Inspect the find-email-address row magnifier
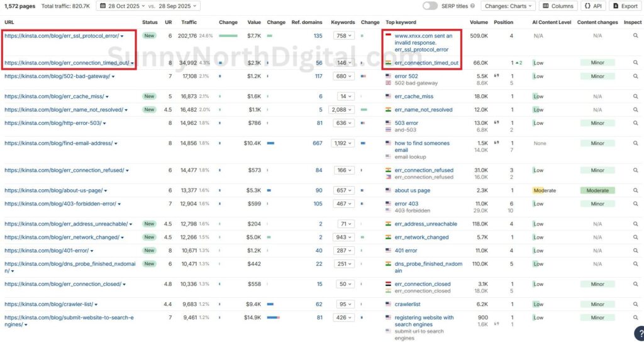The height and width of the screenshot is (343, 644). click(x=635, y=143)
